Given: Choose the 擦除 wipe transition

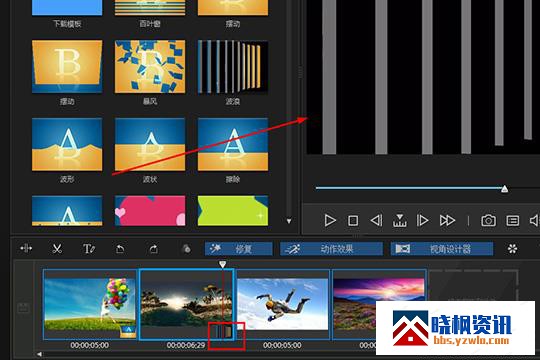Looking at the screenshot, I should 233,144.
